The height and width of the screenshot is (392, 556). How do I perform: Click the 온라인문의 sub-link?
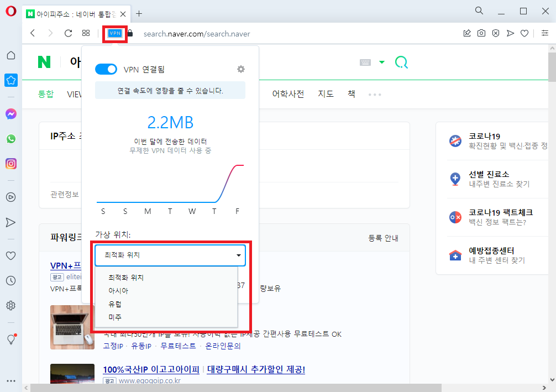coord(223,346)
